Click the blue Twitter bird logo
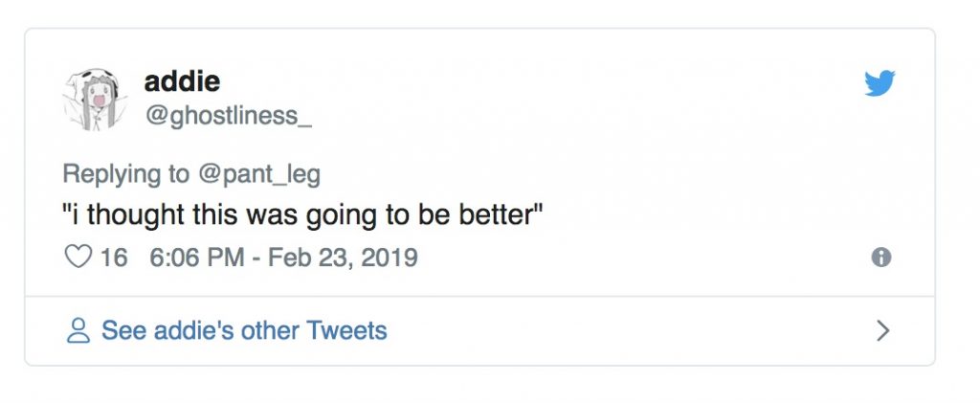The height and width of the screenshot is (403, 980). (x=880, y=84)
